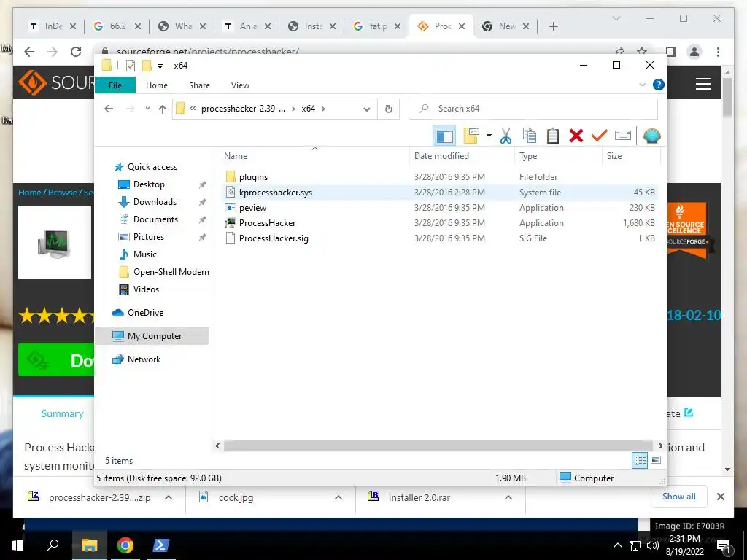Click the Cut scissors icon
The width and height of the screenshot is (747, 560).
point(506,136)
